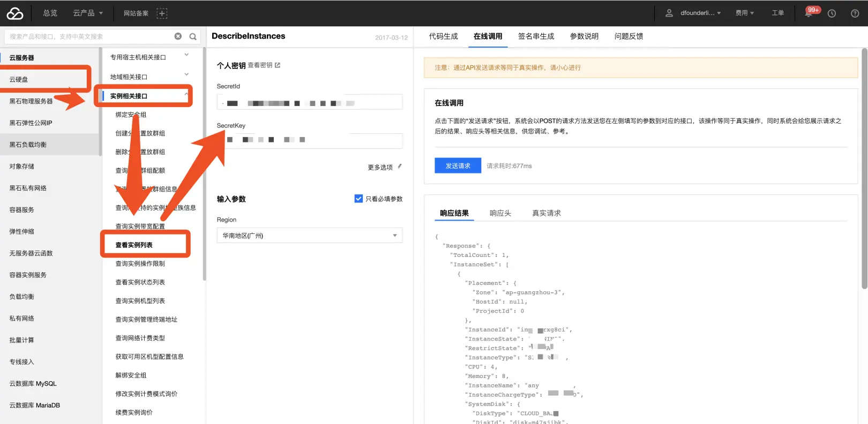The width and height of the screenshot is (868, 424).
Task: Open the 解绑安全组 API
Action: (131, 375)
